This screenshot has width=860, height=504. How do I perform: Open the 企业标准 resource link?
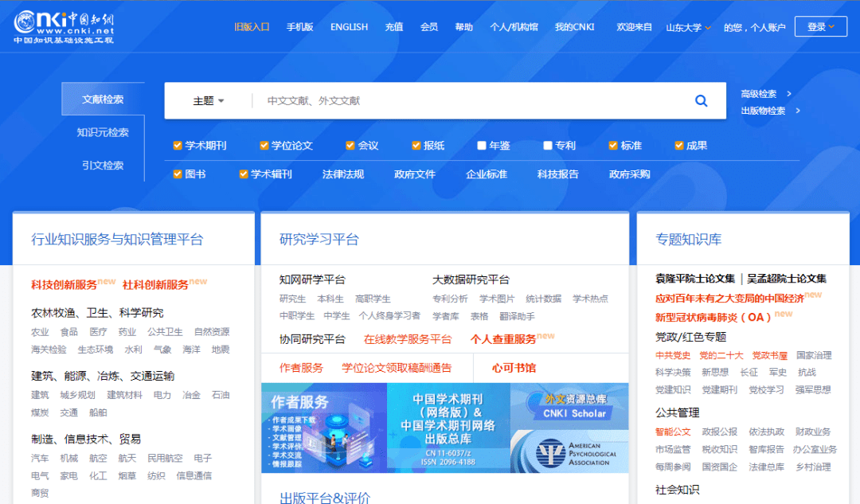tap(487, 174)
